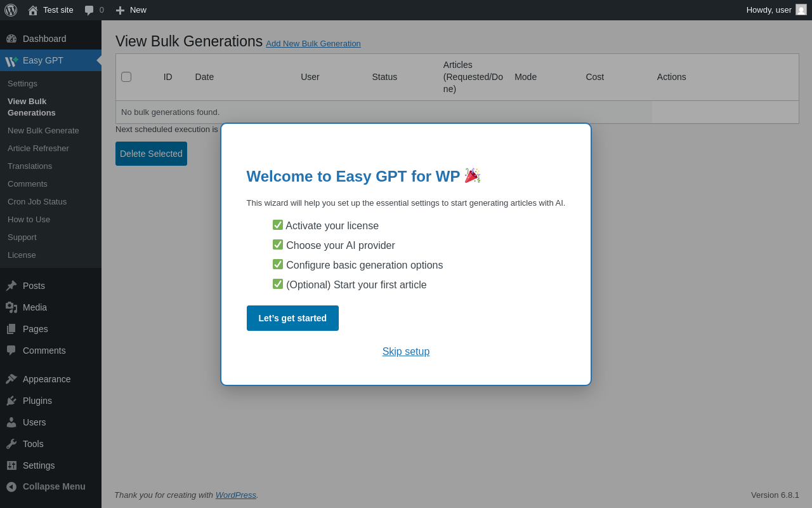Click the Dashboard gauge icon
Screen dimensions: 812x508
(11, 39)
